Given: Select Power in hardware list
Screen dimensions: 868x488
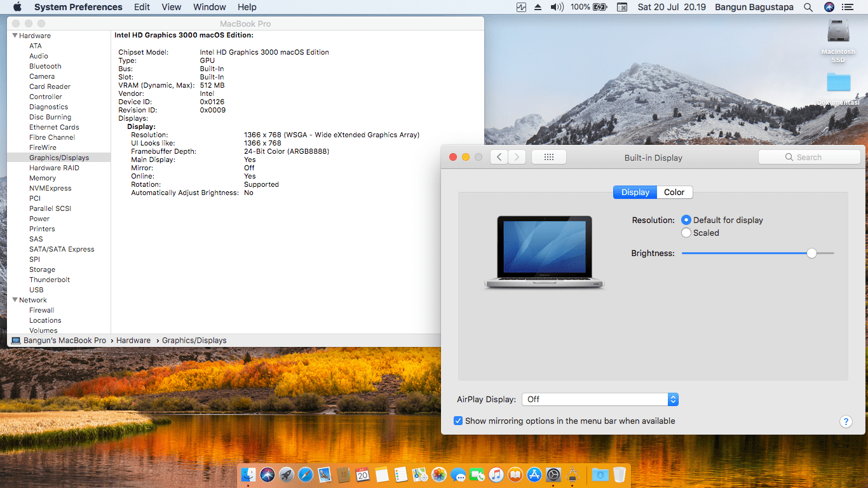Looking at the screenshot, I should [39, 219].
